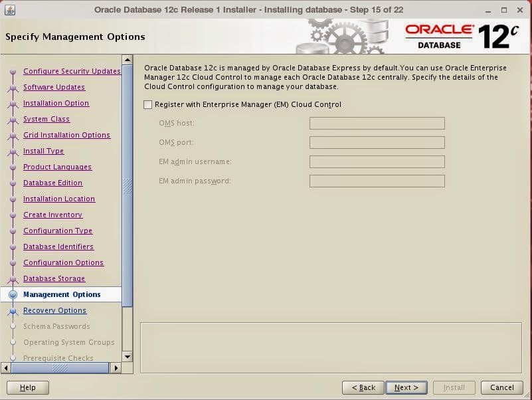Open the Help dialog
Viewport: 532px width, 400px height.
coord(28,387)
